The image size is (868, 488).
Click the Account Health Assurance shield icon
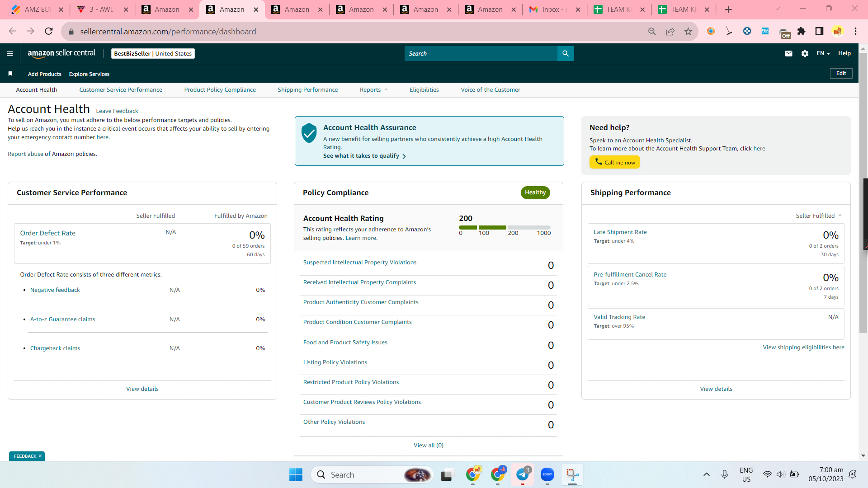click(x=309, y=133)
